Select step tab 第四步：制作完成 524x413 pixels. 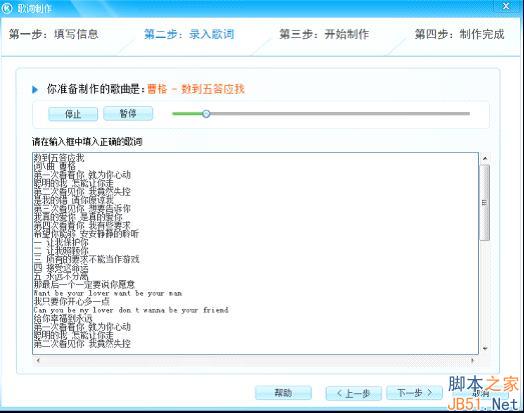460,34
